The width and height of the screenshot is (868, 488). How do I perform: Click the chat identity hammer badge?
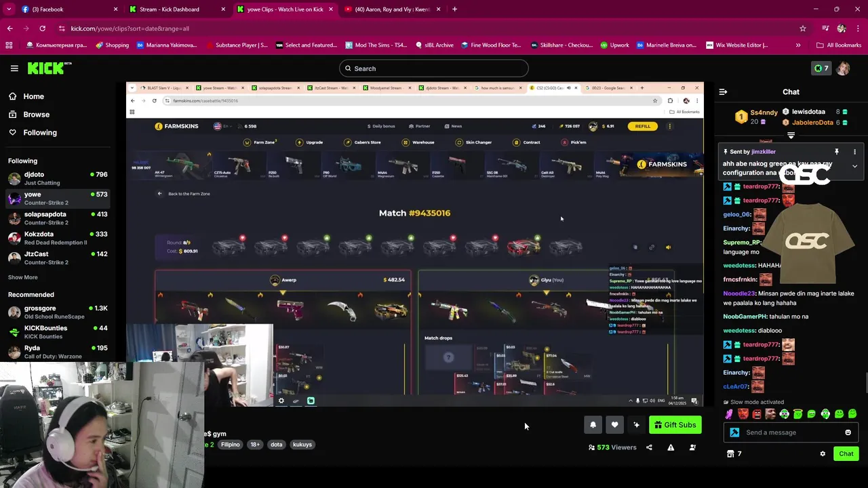734,432
